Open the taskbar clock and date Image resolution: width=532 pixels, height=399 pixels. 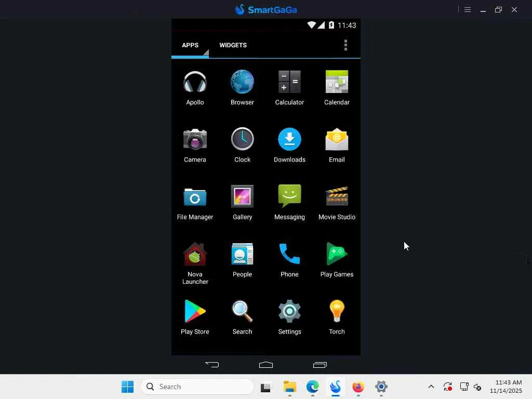506,387
